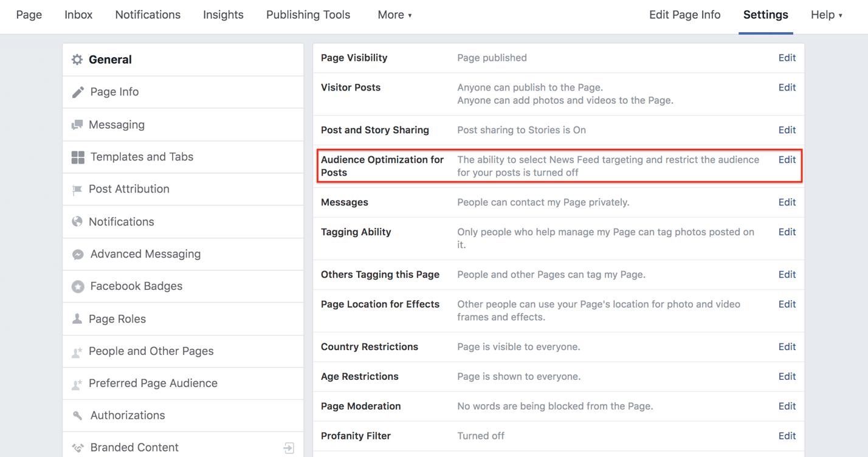Image resolution: width=868 pixels, height=457 pixels.
Task: Click the globe icon for Notifications
Action: pyautogui.click(x=77, y=222)
